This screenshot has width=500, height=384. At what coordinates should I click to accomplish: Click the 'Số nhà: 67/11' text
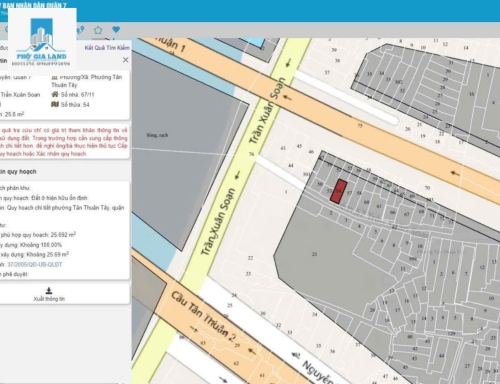(78, 95)
